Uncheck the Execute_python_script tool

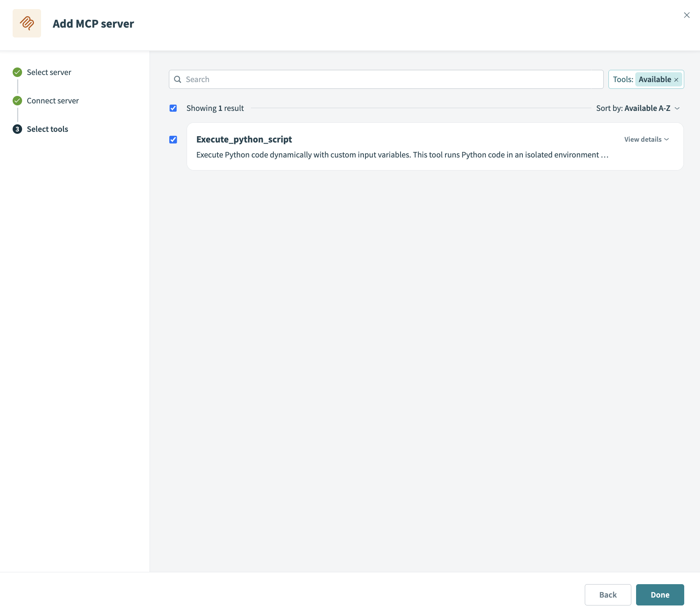[x=173, y=139]
